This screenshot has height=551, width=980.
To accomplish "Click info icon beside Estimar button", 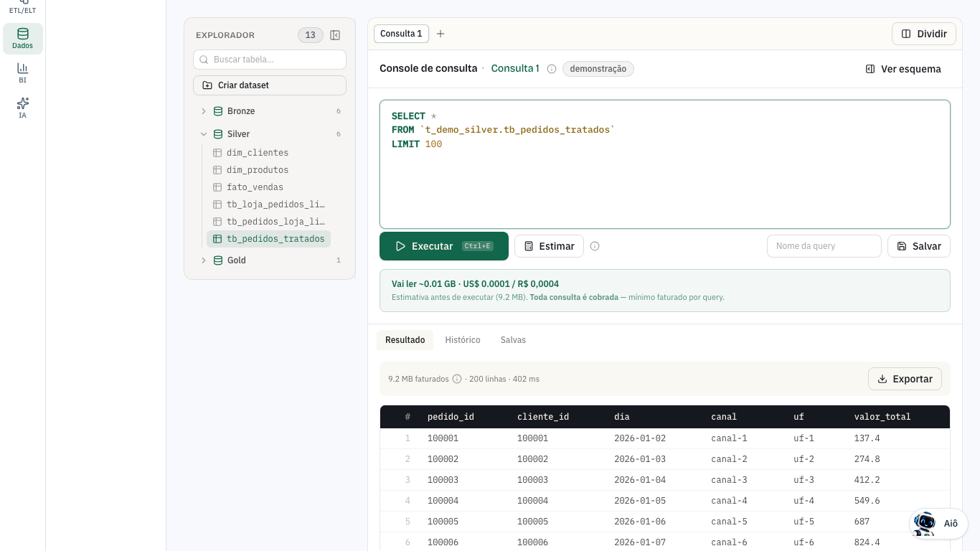I will pos(595,246).
